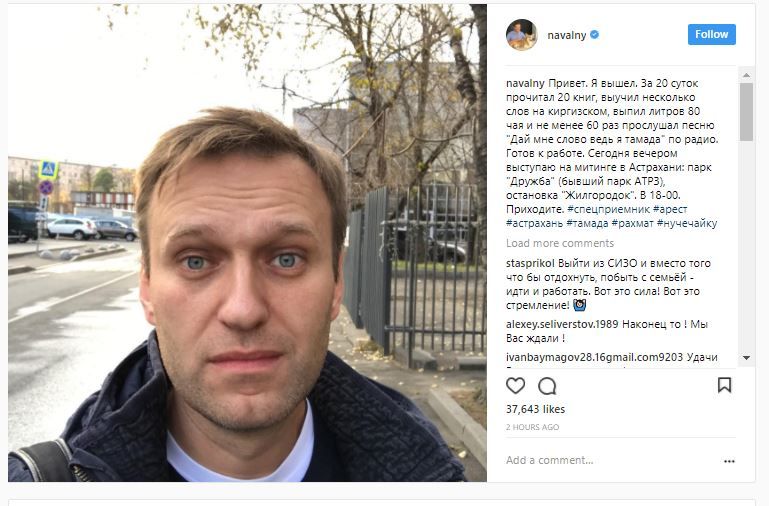
Task: Click the scroll down arrow in comments
Action: pyautogui.click(x=746, y=358)
